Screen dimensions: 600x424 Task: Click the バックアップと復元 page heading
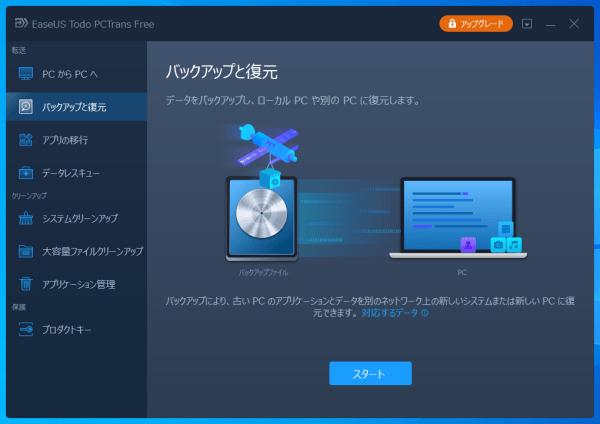tap(222, 72)
